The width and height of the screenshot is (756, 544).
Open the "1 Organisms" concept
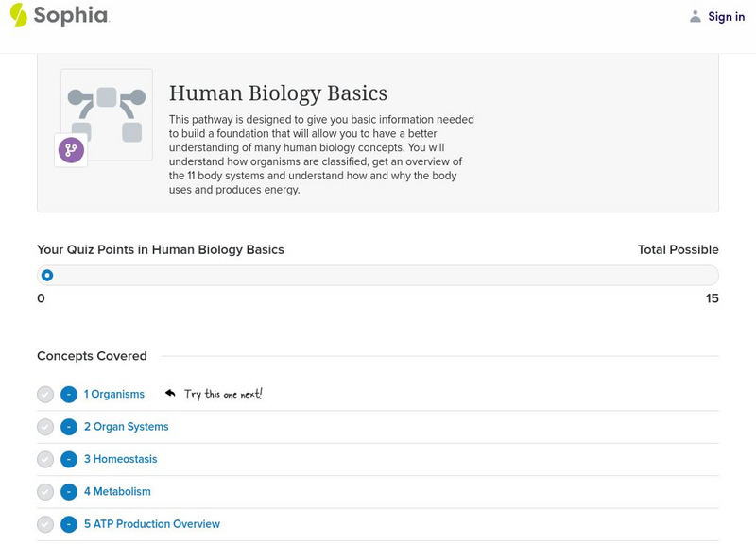(113, 394)
